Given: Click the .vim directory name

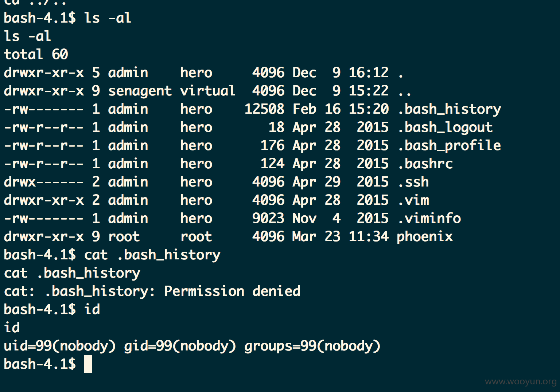Looking at the screenshot, I should pos(413,200).
